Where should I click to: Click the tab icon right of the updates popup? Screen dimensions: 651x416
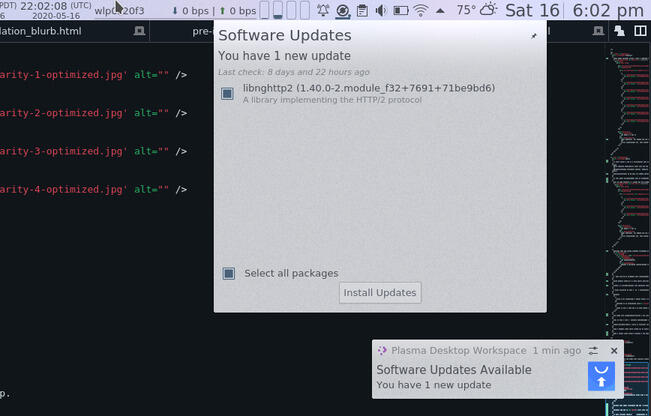[598, 31]
